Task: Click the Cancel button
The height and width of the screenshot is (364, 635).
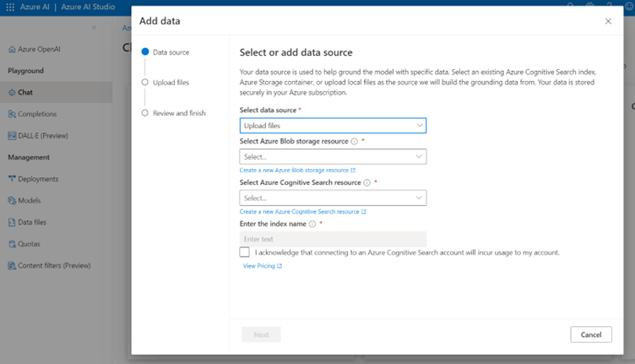Action: point(591,334)
